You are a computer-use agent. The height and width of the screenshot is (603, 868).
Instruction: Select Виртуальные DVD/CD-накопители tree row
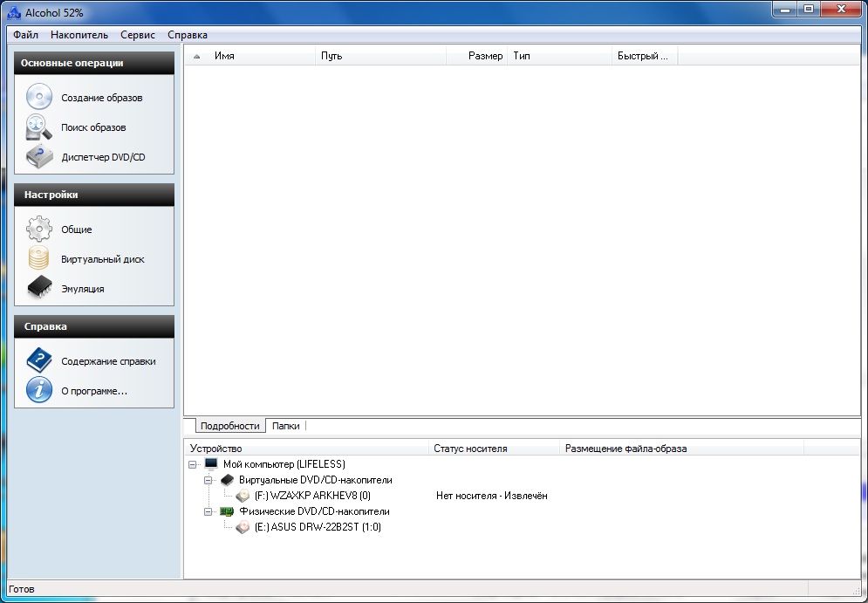tap(316, 480)
